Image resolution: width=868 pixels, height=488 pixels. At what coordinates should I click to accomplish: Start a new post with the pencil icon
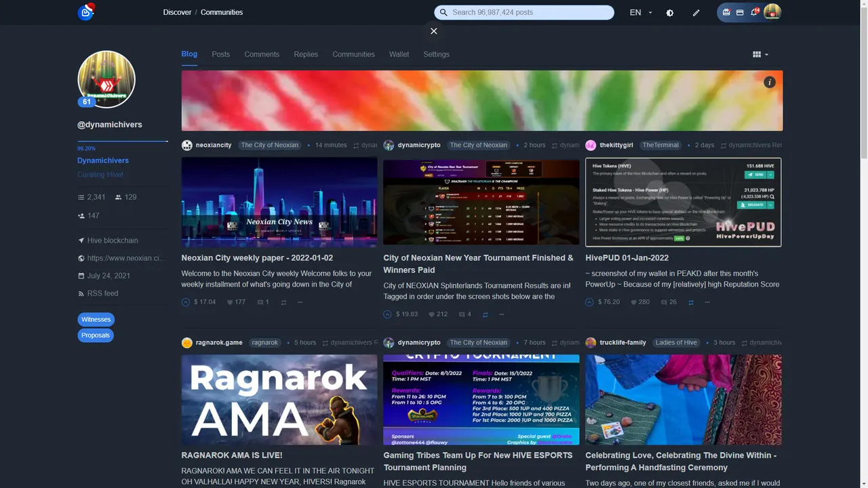696,13
